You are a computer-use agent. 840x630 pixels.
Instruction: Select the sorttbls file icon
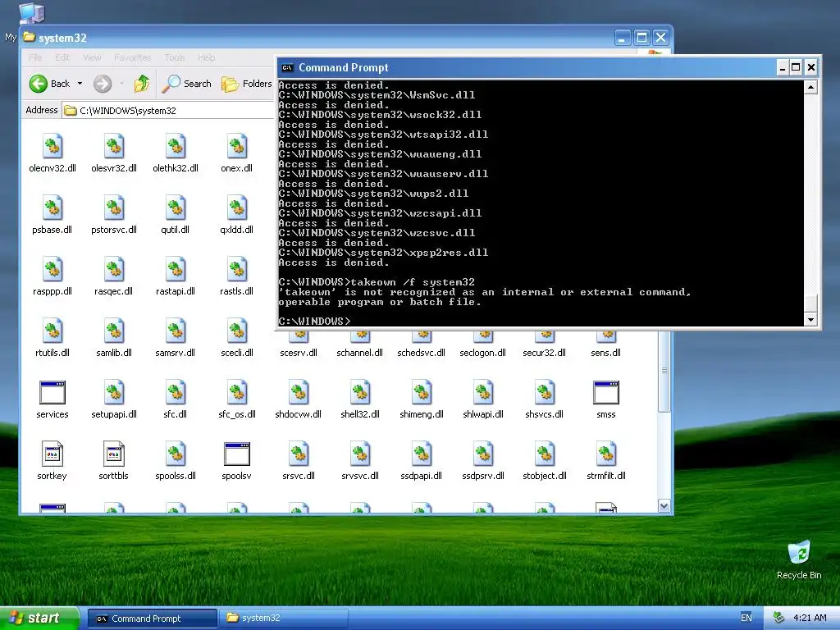(x=114, y=454)
